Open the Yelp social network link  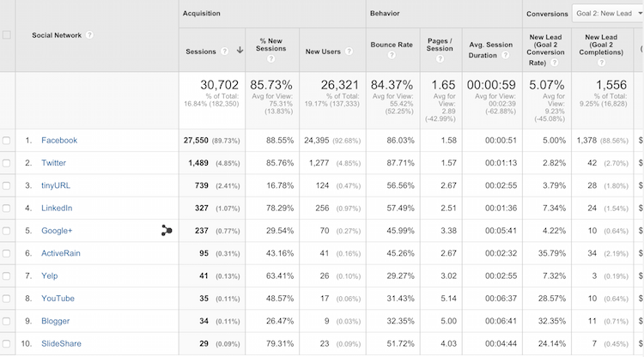click(49, 275)
